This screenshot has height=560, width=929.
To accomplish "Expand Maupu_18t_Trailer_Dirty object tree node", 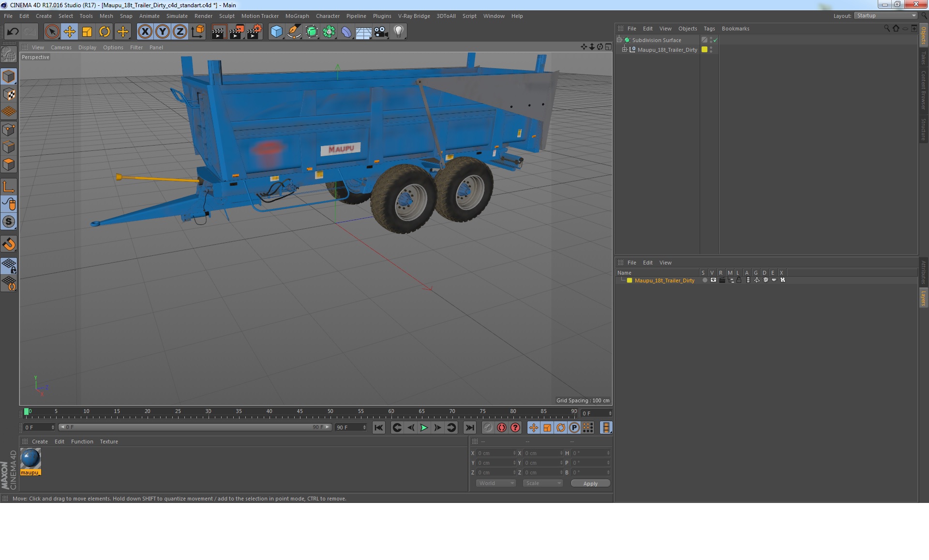I will (x=624, y=49).
